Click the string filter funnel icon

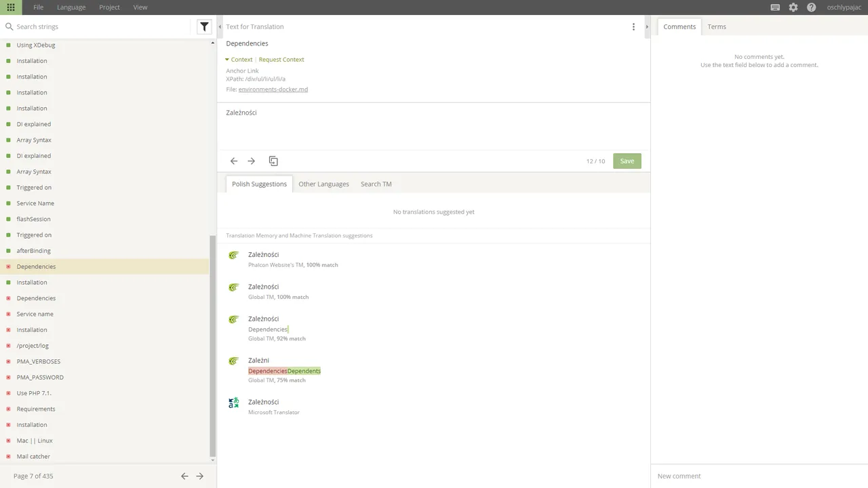(x=204, y=26)
